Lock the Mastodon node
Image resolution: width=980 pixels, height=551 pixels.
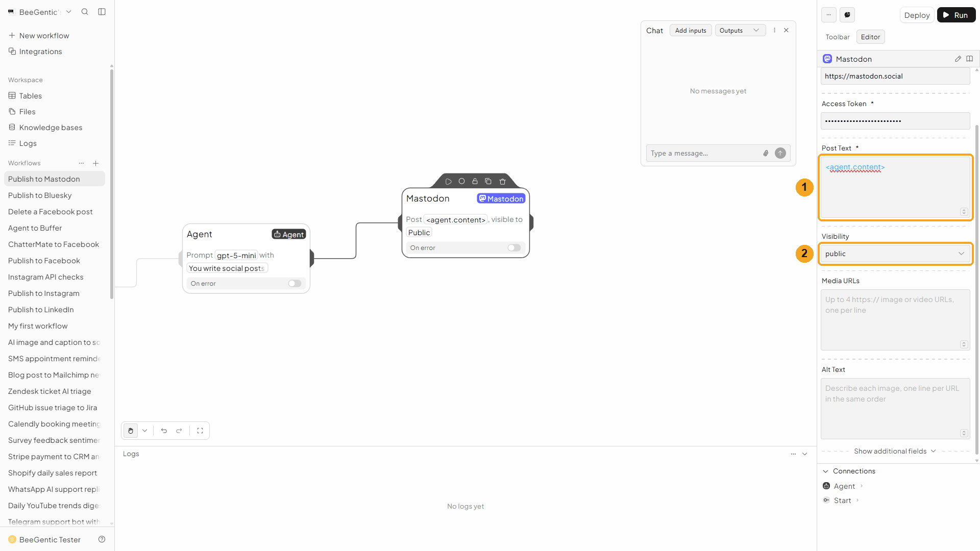pyautogui.click(x=475, y=181)
